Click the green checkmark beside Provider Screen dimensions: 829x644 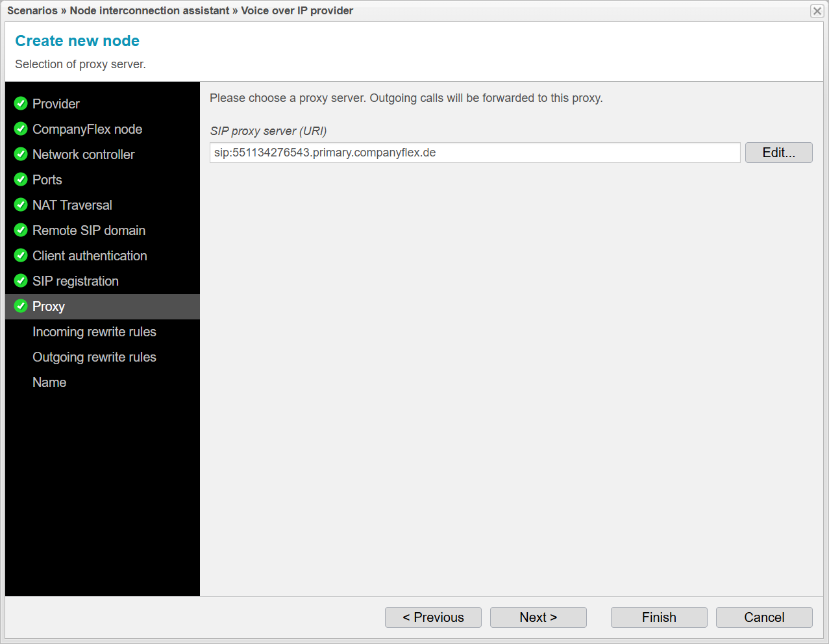click(21, 103)
